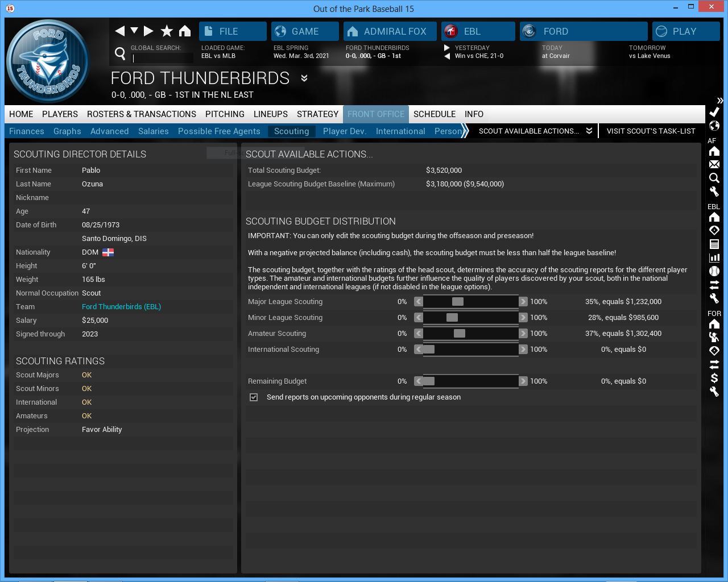Click the bar chart icon in sidebar
Screen dimensions: 728x582
click(x=714, y=257)
